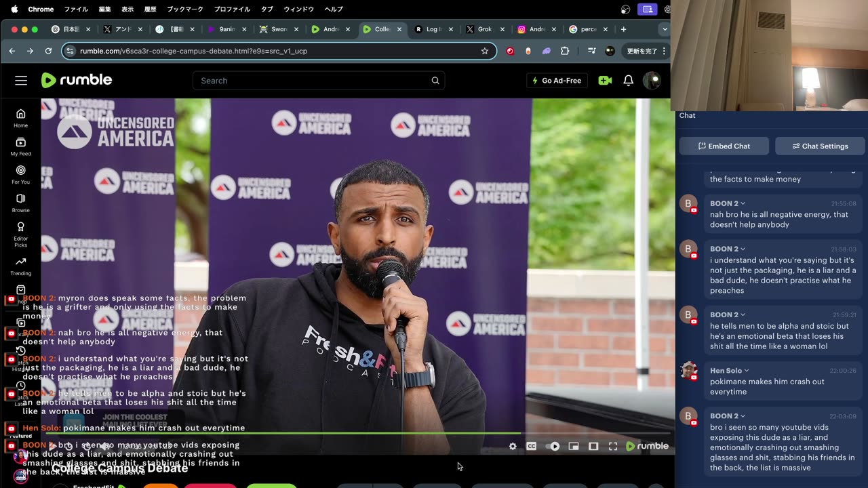Bookmark this page with the star
Viewport: 868px width, 488px height.
(484, 51)
